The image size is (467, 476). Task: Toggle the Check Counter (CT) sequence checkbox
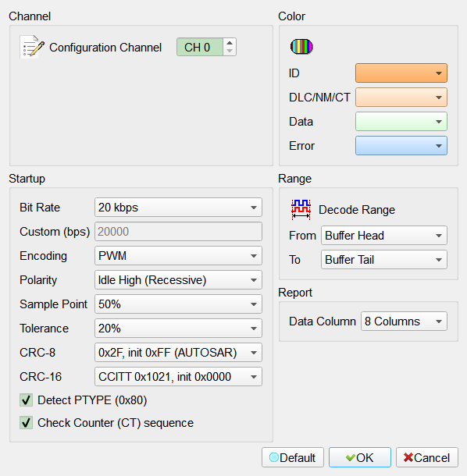click(26, 423)
